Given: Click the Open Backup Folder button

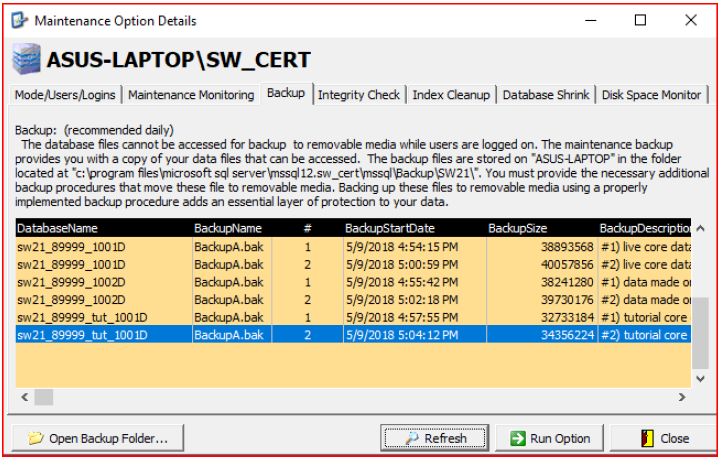Looking at the screenshot, I should coord(97,438).
